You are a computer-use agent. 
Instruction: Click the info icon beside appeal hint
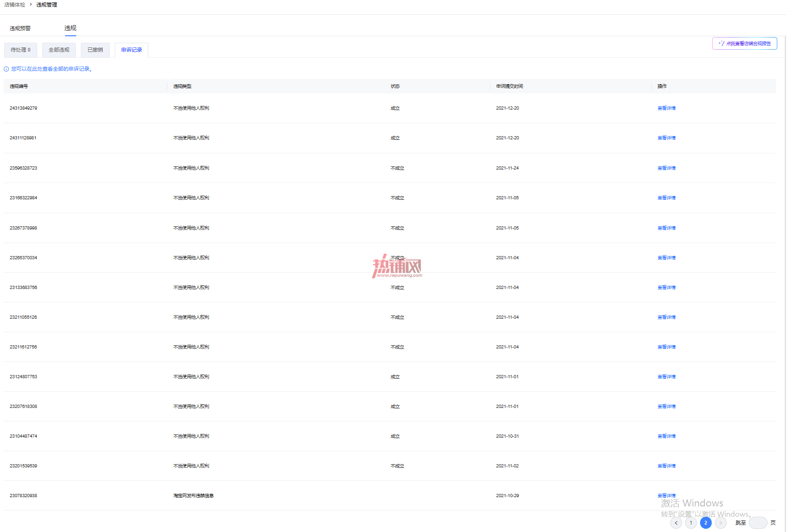(7, 69)
